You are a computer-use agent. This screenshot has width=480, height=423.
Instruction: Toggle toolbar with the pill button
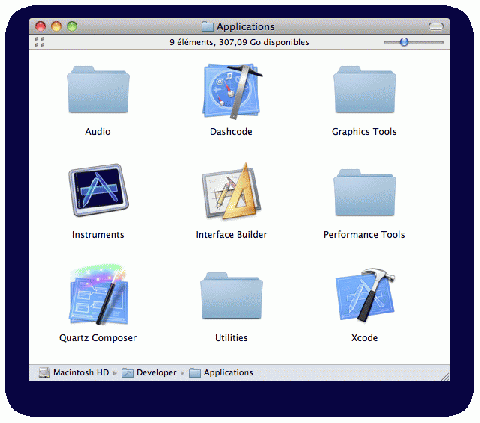coord(436,26)
